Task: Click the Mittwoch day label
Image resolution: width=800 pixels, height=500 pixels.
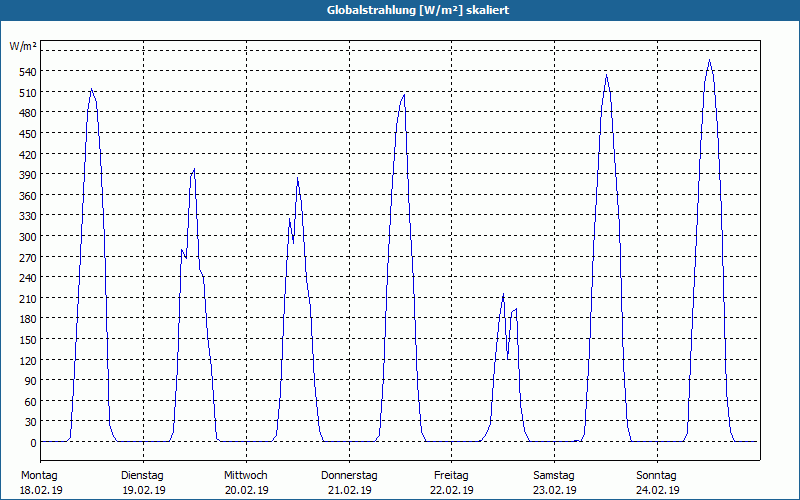Action: (x=245, y=476)
